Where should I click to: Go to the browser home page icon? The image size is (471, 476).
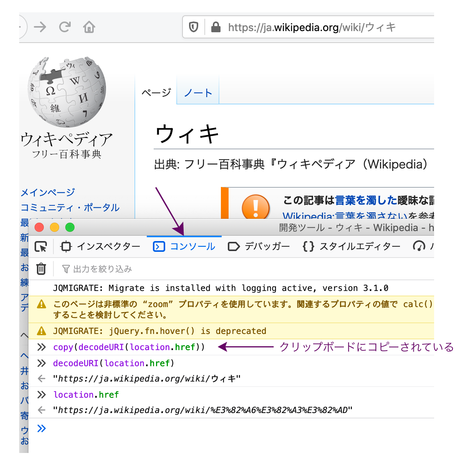point(89,27)
